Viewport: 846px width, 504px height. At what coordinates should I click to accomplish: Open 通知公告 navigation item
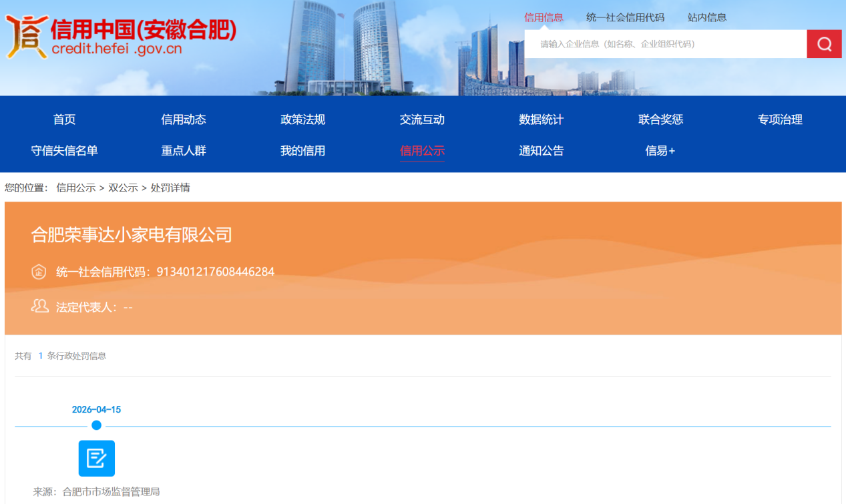[542, 151]
